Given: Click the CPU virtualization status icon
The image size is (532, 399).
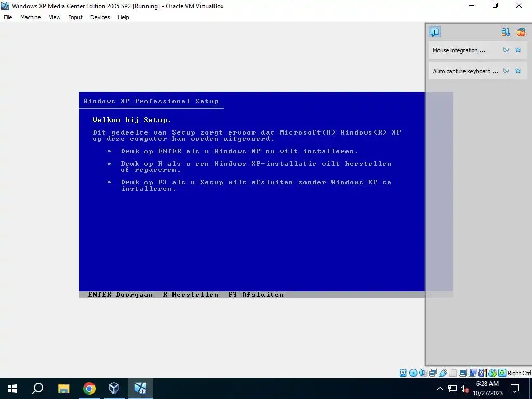Looking at the screenshot, I should pos(483,373).
